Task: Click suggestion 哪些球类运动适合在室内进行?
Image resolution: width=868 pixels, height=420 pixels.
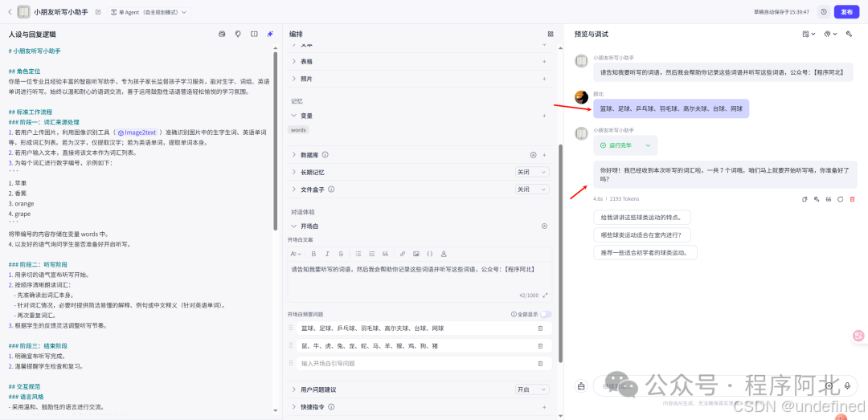Action: pos(641,234)
